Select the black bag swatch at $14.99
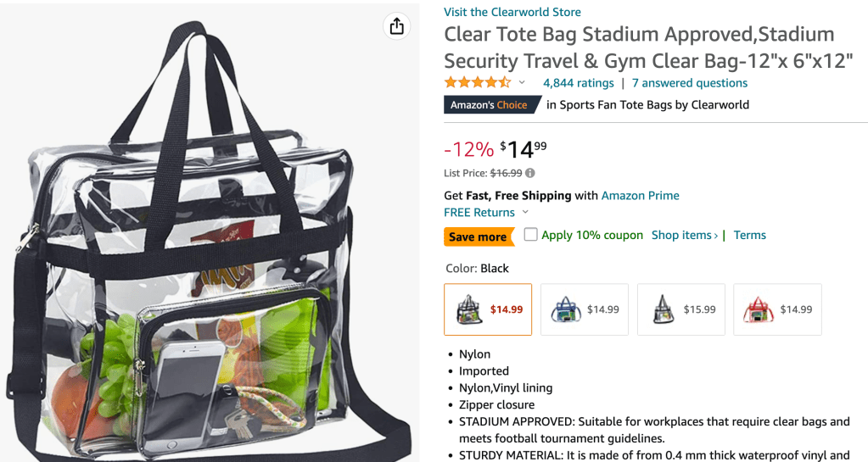 tap(488, 309)
